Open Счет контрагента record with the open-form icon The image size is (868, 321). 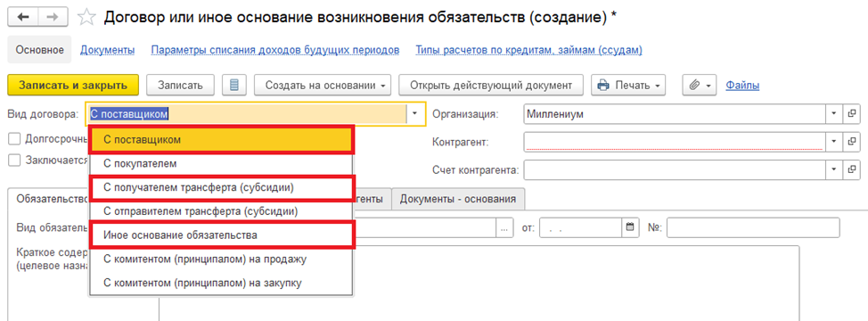pyautogui.click(x=851, y=169)
